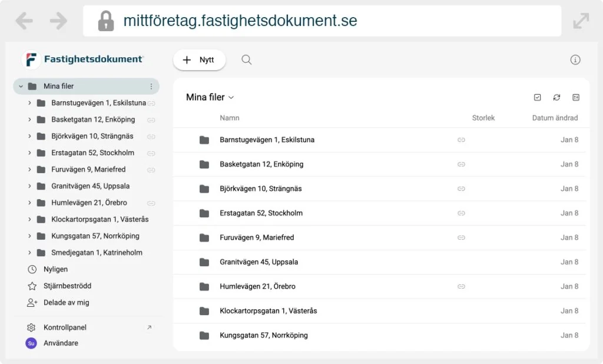The width and height of the screenshot is (603, 364).
Task: Go to Stjärnbeströdd starred items
Action: click(x=67, y=286)
